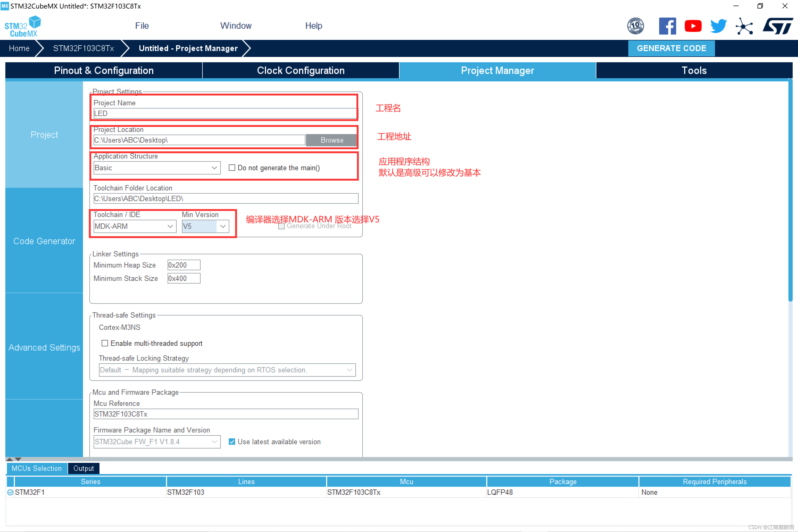Viewport: 798px width, 532px height.
Task: Click the right vertical scrollbar thumb
Action: tap(790, 190)
